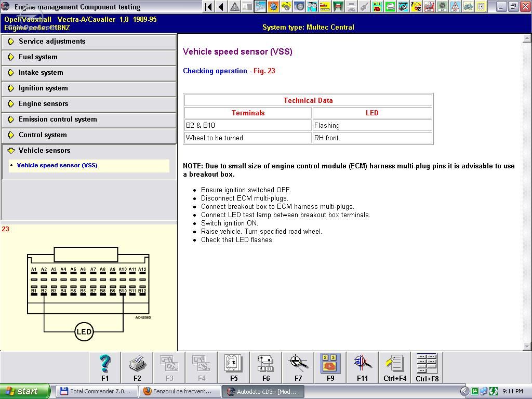
Task: Click the 'Check that LED flashes.' step
Action: pyautogui.click(x=237, y=240)
